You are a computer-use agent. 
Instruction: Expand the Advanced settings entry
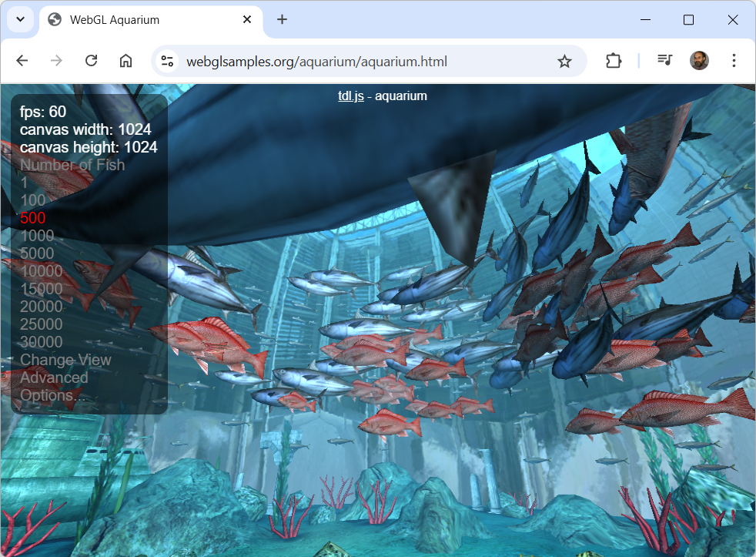54,377
